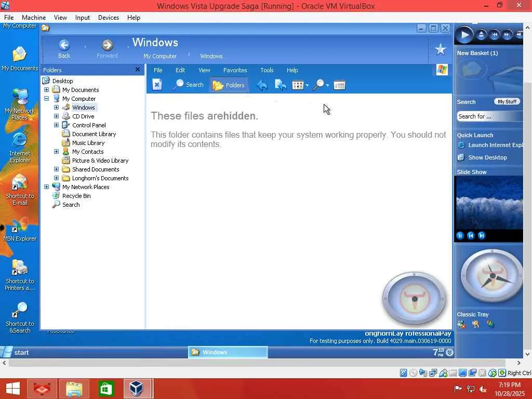
Task: Select Desktop in the folder tree
Action: click(x=62, y=81)
